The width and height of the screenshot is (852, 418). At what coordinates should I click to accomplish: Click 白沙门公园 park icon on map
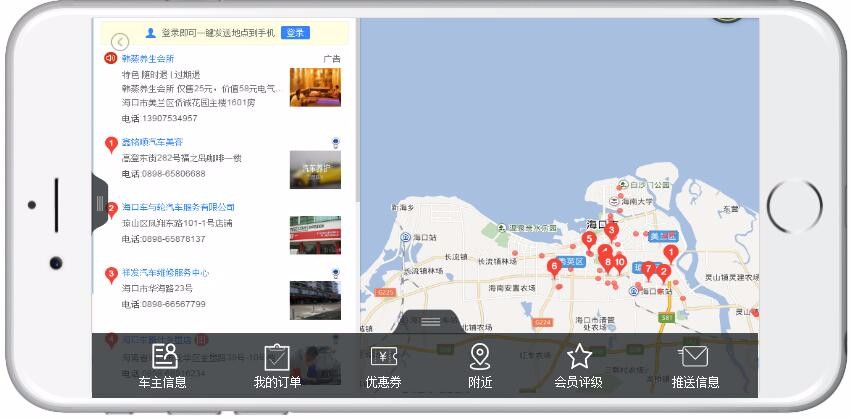coord(623,185)
